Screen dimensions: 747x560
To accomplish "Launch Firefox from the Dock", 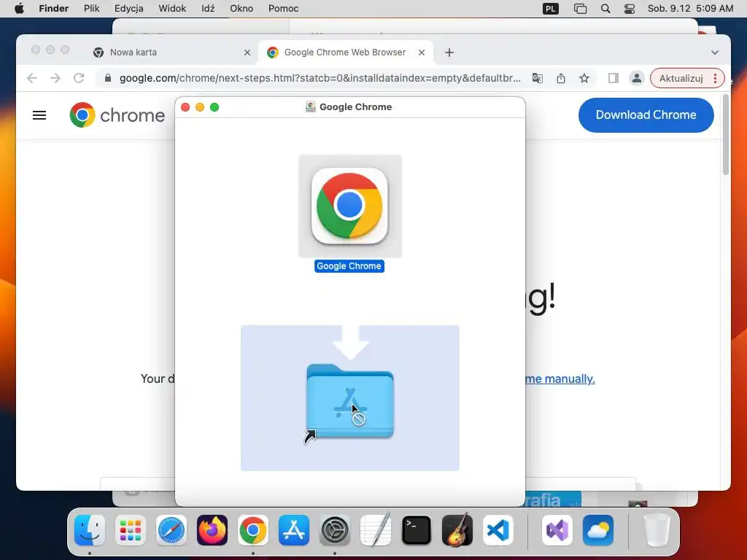I will coord(212,530).
